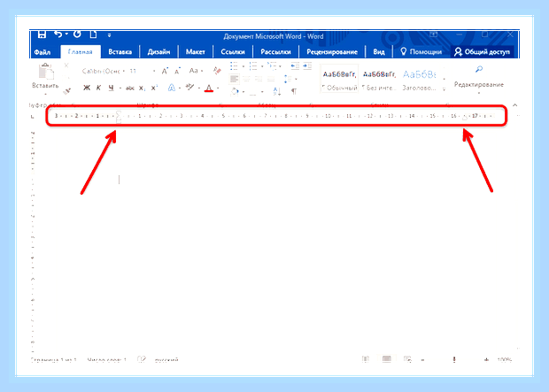Sort text with A-Z sort icon

[x=276, y=92]
